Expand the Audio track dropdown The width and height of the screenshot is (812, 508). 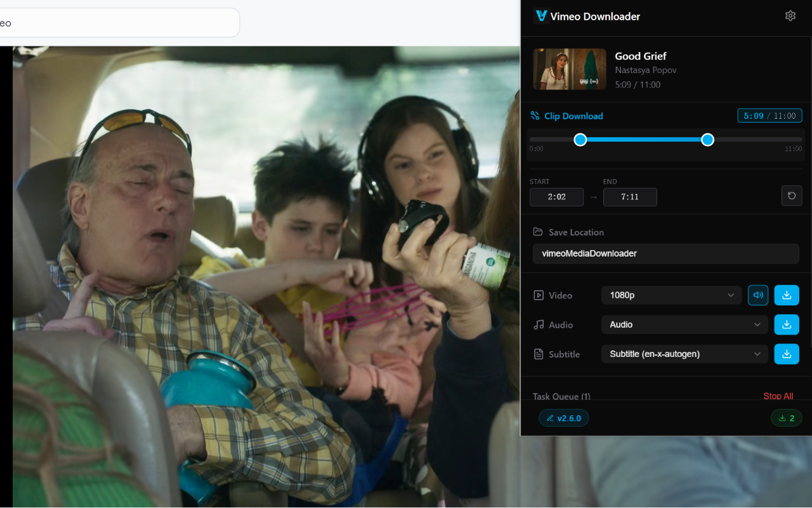tap(684, 324)
